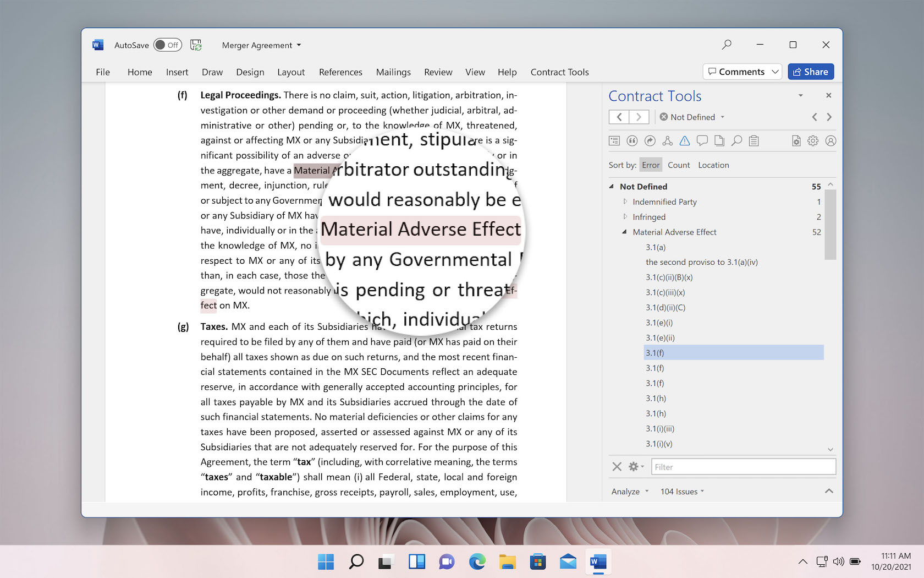Go to previous issue with boxed left arrow

pos(619,117)
